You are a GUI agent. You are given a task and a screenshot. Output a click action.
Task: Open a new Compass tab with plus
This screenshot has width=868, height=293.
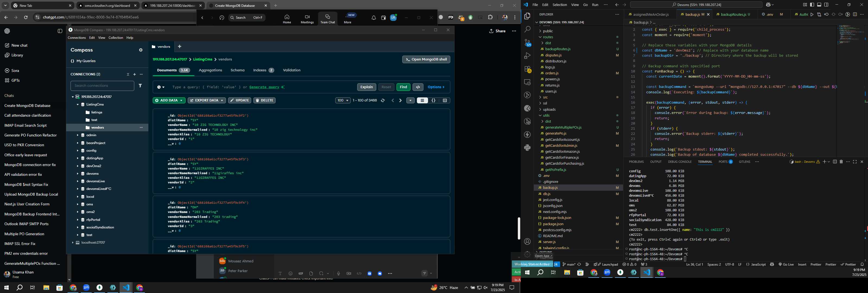tap(180, 47)
